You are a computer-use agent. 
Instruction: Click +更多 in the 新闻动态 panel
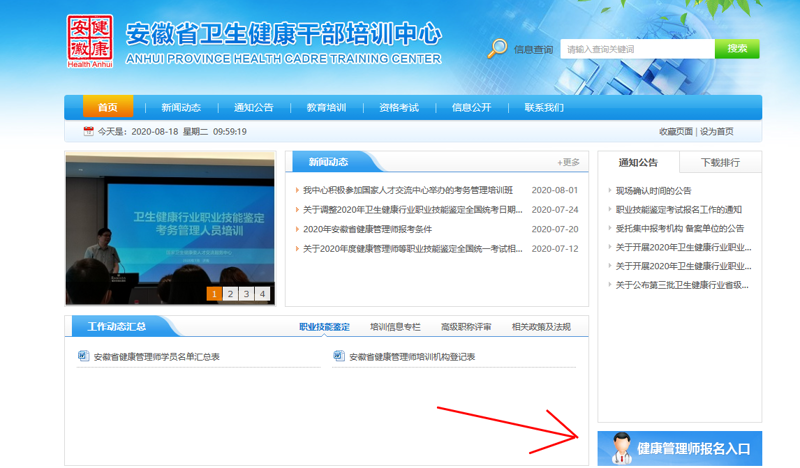coord(568,162)
